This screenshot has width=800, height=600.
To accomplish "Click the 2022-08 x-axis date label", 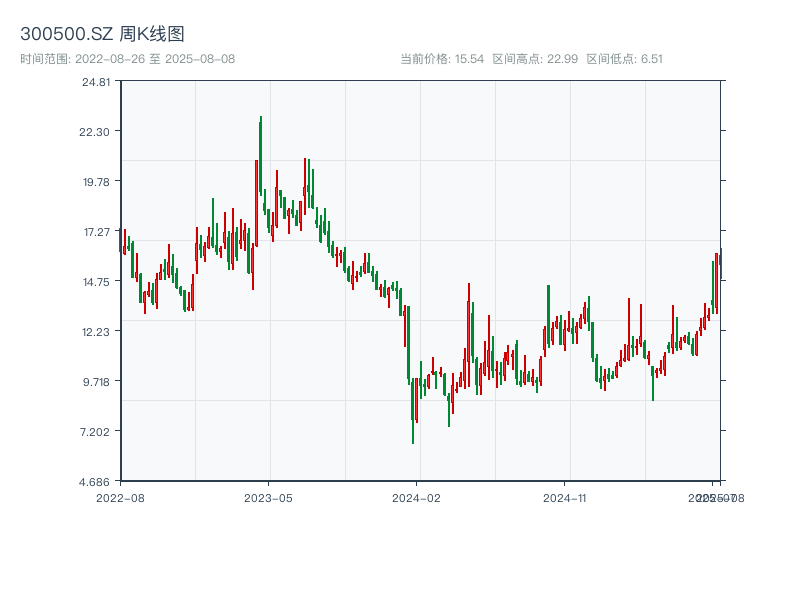I will pyautogui.click(x=120, y=497).
